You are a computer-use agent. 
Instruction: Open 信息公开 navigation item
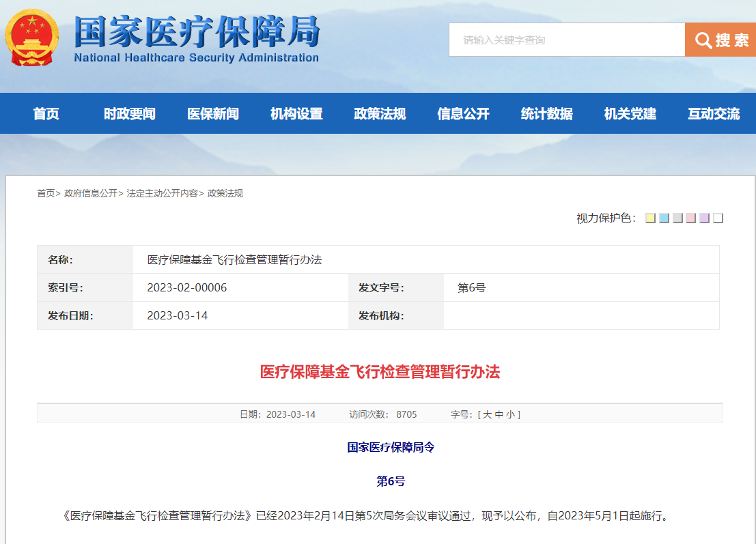point(463,114)
